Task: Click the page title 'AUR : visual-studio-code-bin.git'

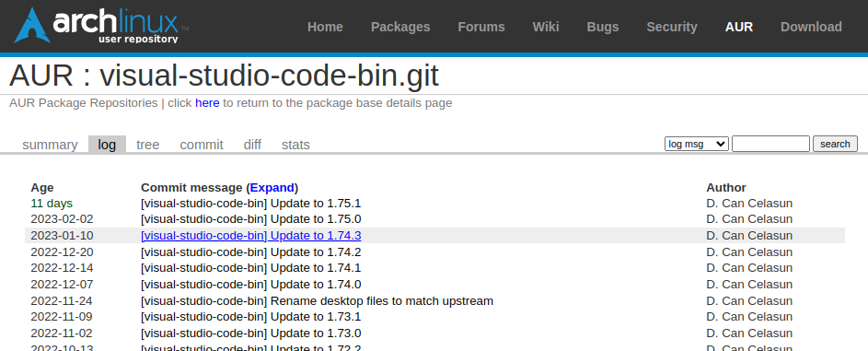Action: 224,76
